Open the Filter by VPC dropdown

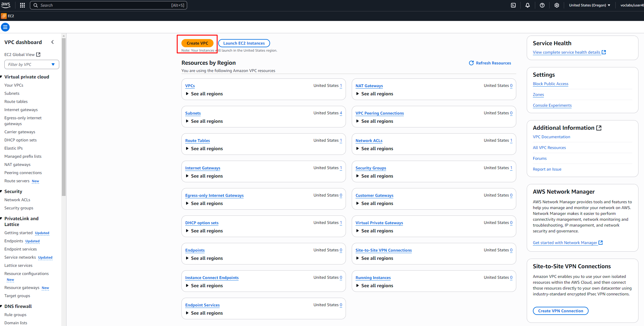click(x=32, y=64)
